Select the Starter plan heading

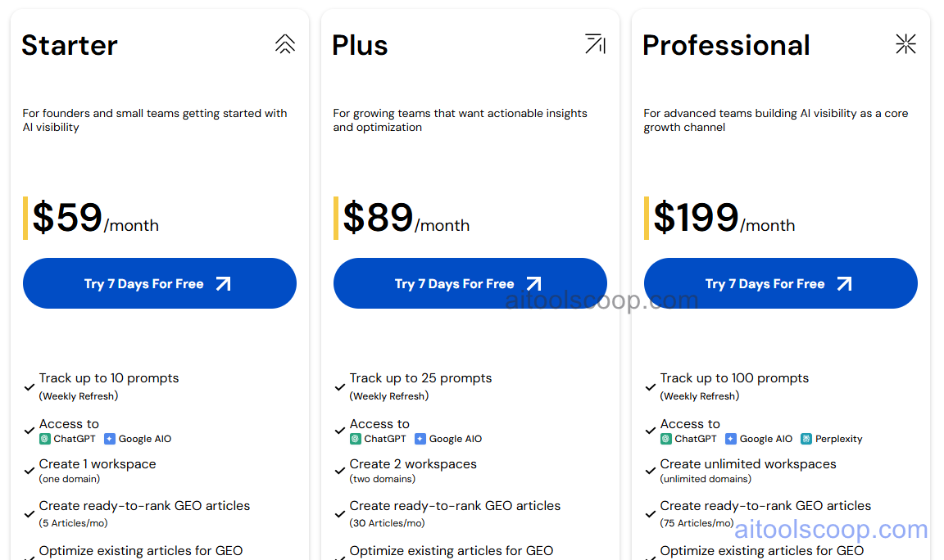coord(69,45)
